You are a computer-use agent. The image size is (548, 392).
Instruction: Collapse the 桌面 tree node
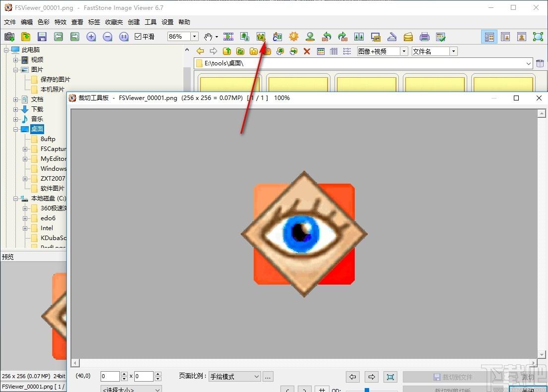click(x=15, y=129)
